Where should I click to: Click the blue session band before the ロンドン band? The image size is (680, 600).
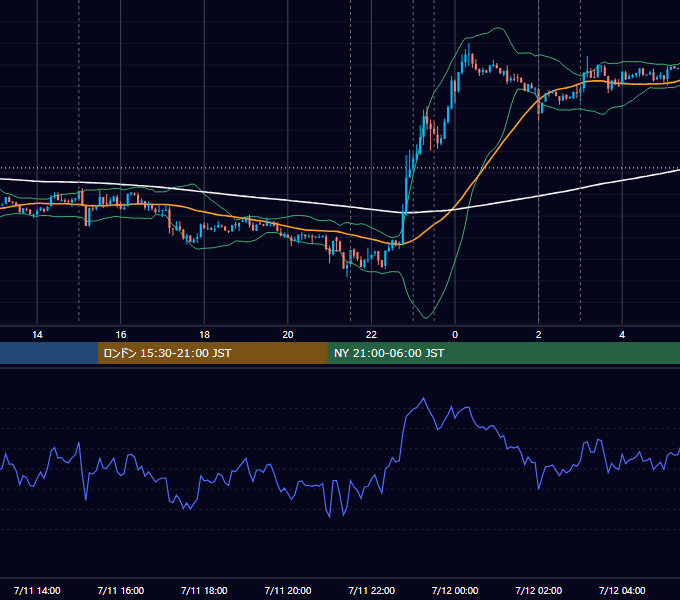tap(49, 353)
